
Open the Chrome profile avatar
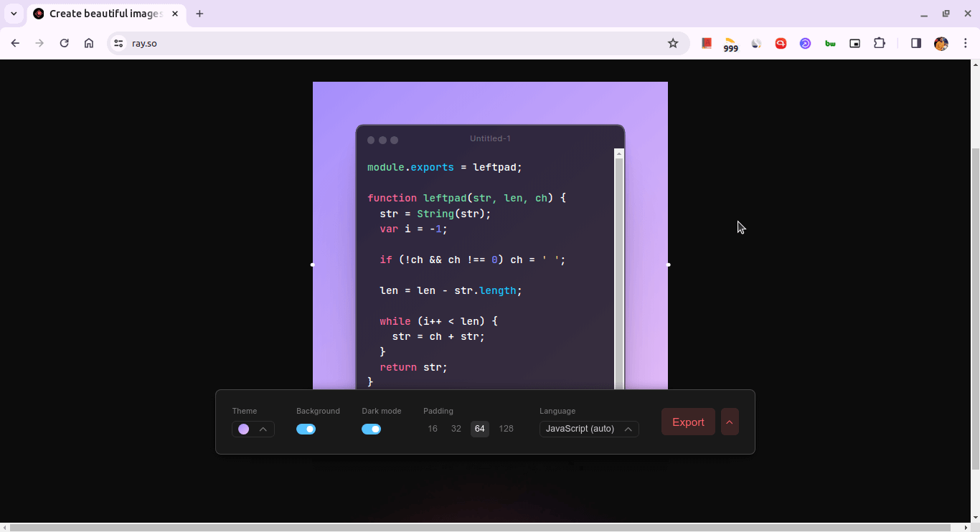pyautogui.click(x=941, y=43)
